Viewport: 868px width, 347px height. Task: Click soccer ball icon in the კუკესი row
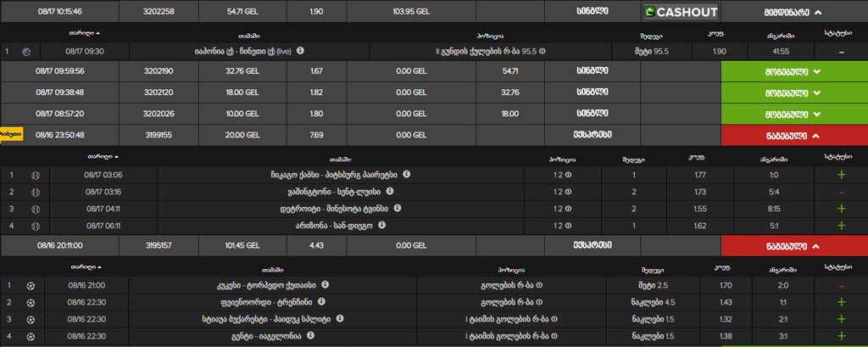[31, 286]
